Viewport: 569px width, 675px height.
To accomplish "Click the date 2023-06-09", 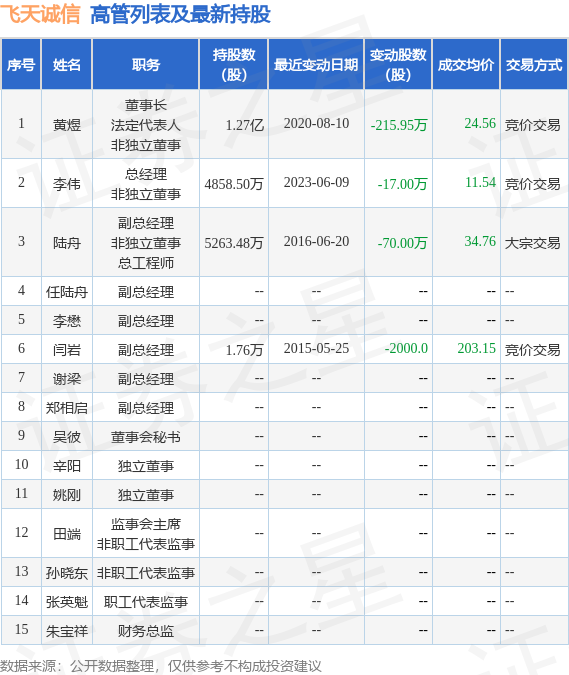I will tap(316, 183).
